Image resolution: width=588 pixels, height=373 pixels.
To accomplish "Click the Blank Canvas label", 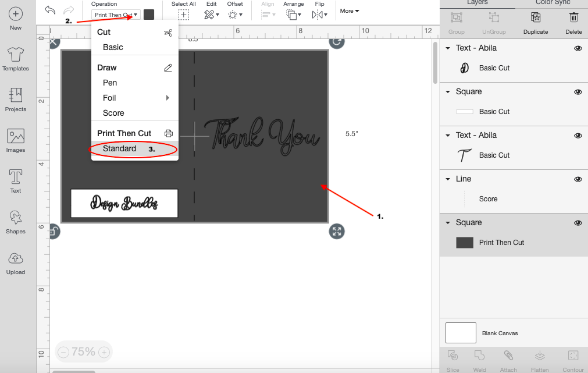I will coord(500,333).
